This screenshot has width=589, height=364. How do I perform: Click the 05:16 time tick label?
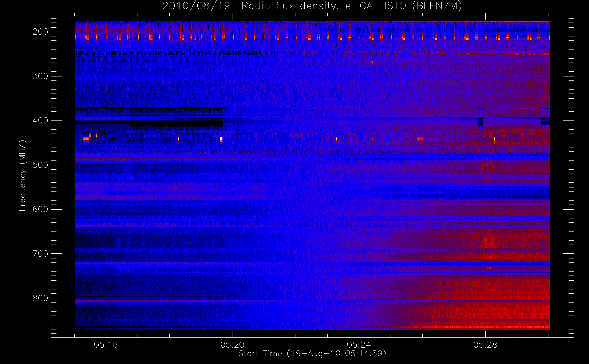[106, 344]
